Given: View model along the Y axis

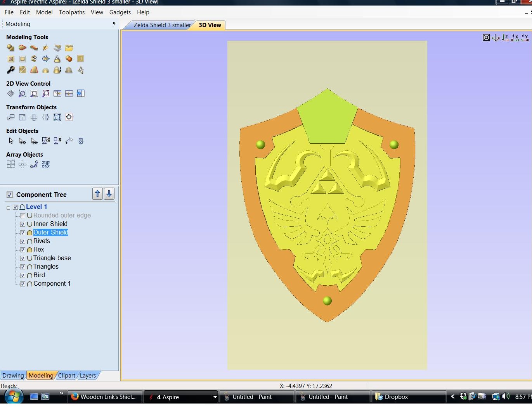Looking at the screenshot, I should coord(525,37).
